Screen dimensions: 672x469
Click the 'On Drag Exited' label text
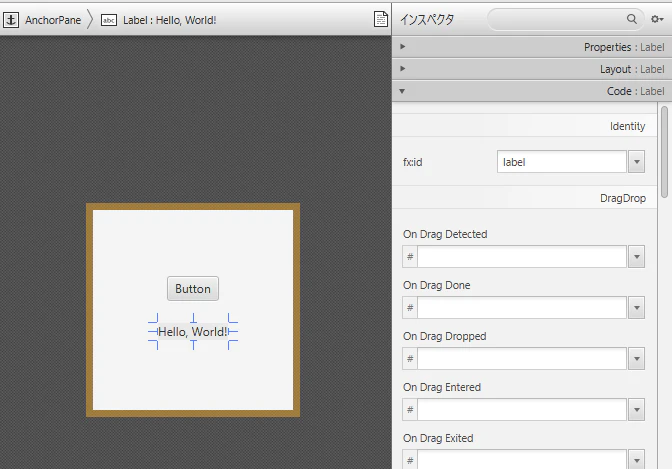point(438,438)
